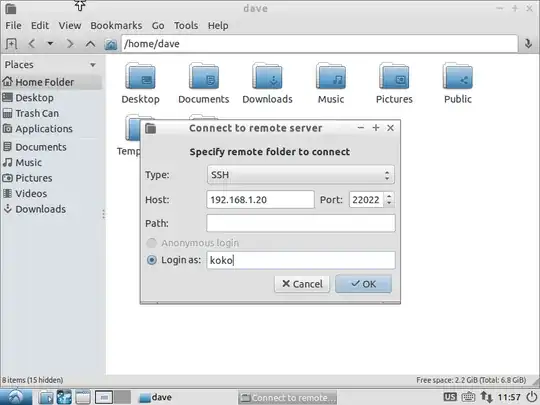The width and height of the screenshot is (540, 405).
Task: Select the Desktop folder icon
Action: [x=141, y=76]
